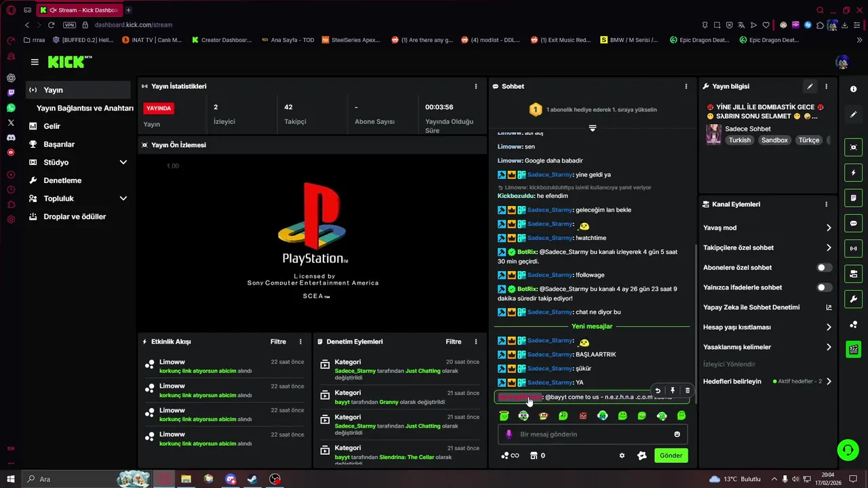
Task: Open Steam from the Windows taskbar
Action: pos(252,479)
